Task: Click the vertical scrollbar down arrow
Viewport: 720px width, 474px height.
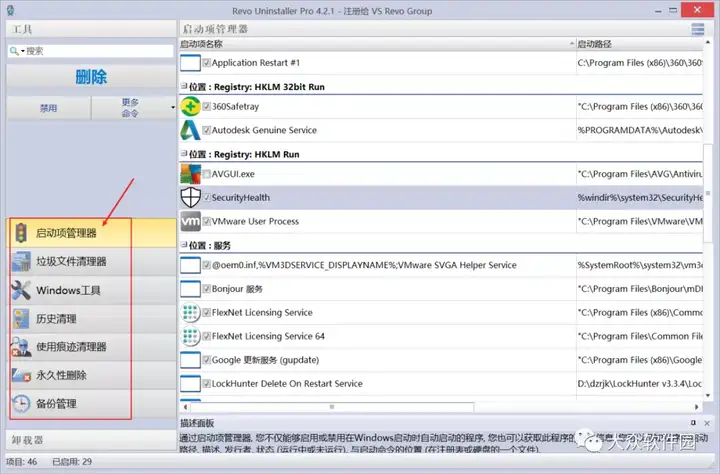Action: point(708,395)
